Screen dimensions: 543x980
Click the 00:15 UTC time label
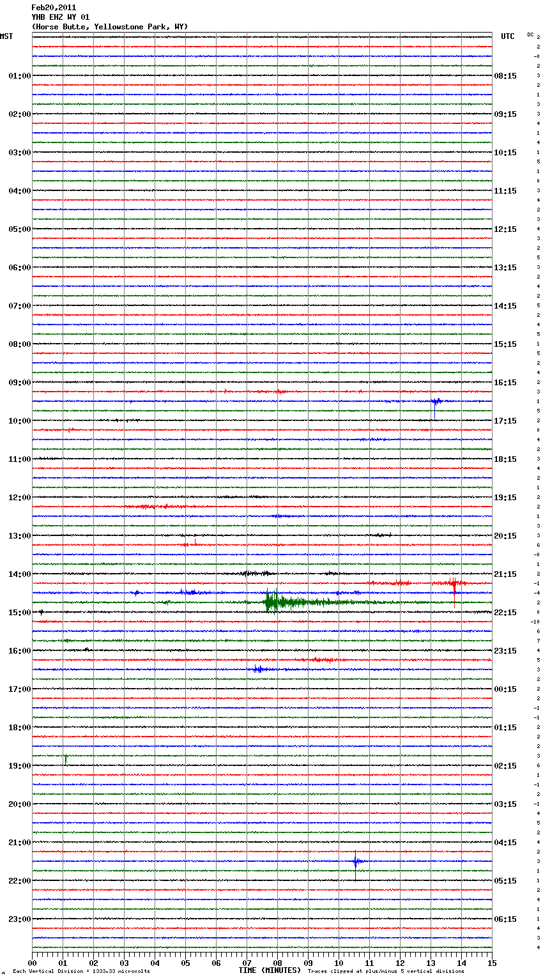505,689
